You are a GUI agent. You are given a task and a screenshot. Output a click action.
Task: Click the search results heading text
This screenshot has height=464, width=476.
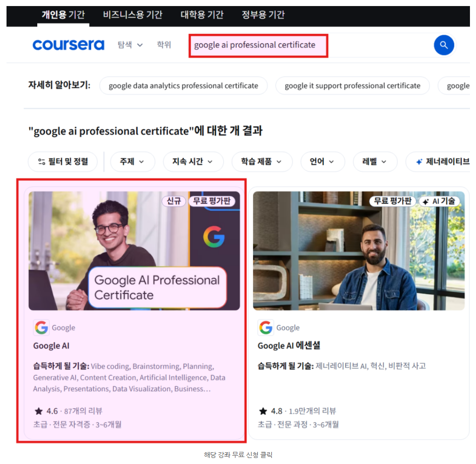tap(146, 131)
